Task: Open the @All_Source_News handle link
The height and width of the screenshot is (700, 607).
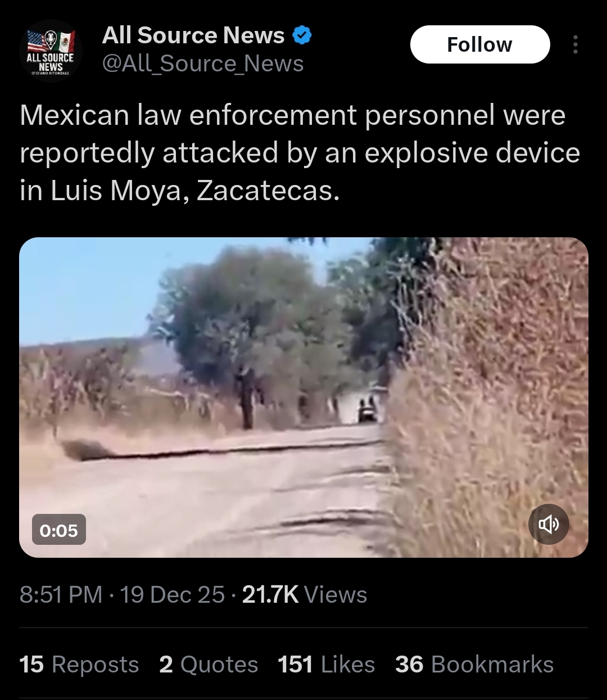Action: [203, 64]
